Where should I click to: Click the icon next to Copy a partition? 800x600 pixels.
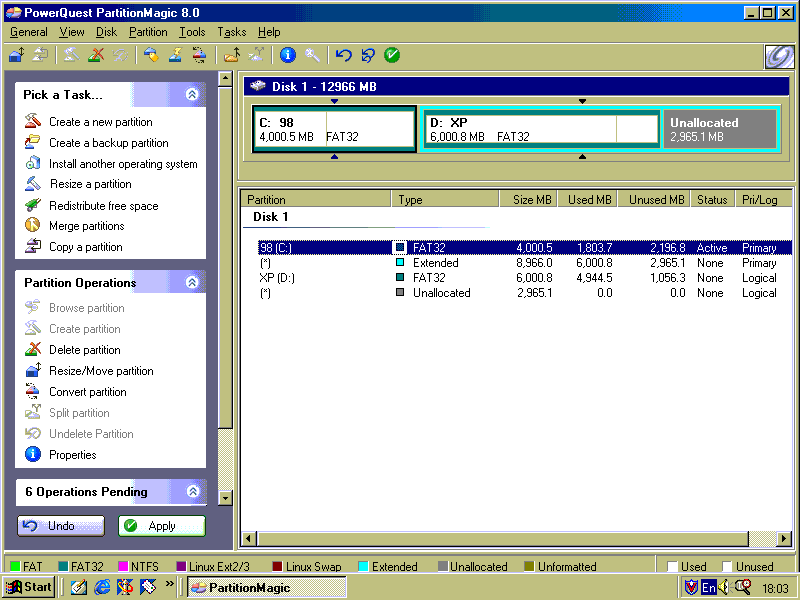(32, 247)
